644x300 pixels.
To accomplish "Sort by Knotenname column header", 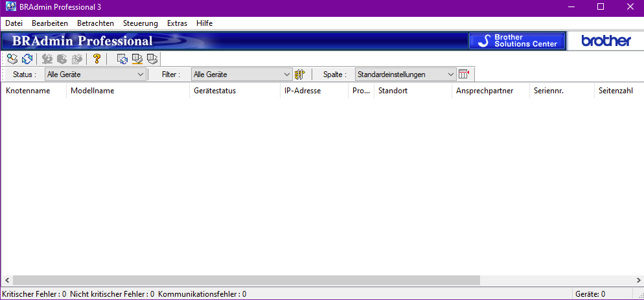I will (33, 91).
